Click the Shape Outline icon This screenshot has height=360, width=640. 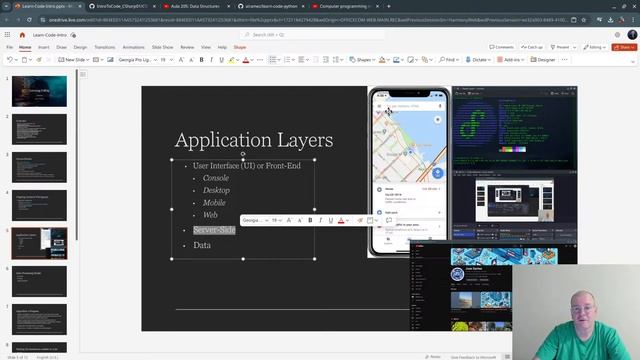pos(396,60)
